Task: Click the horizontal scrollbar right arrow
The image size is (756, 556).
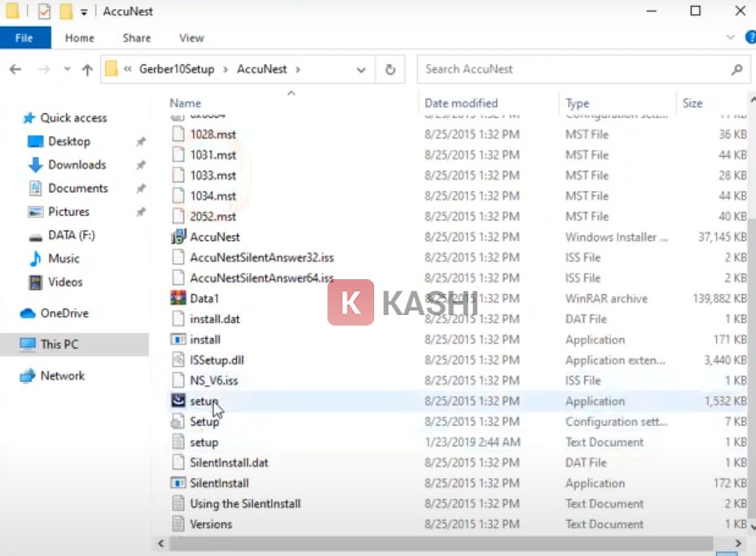Action: coord(738,543)
